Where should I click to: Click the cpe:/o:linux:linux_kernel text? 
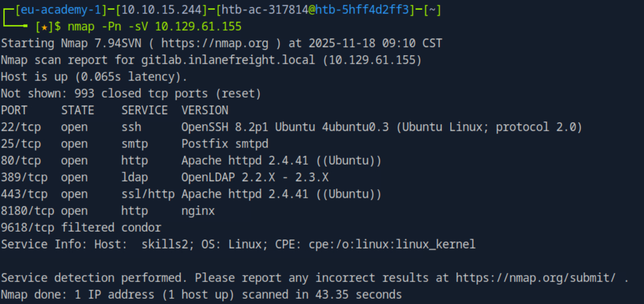tap(392, 244)
